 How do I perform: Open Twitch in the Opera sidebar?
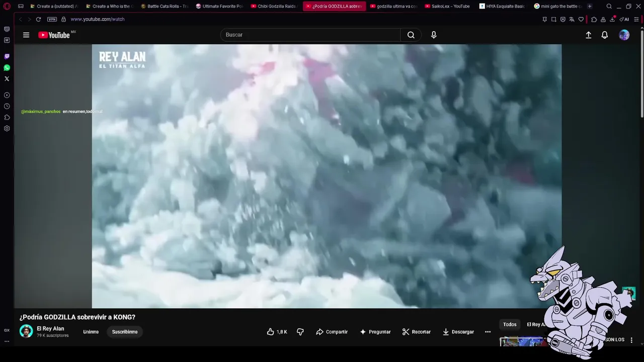coord(7,56)
